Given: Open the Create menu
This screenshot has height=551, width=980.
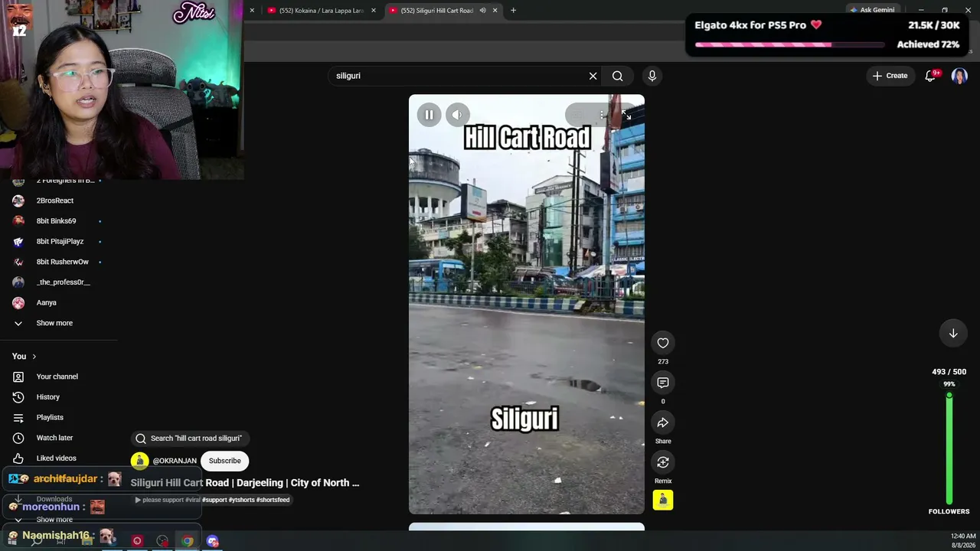Looking at the screenshot, I should coord(890,76).
